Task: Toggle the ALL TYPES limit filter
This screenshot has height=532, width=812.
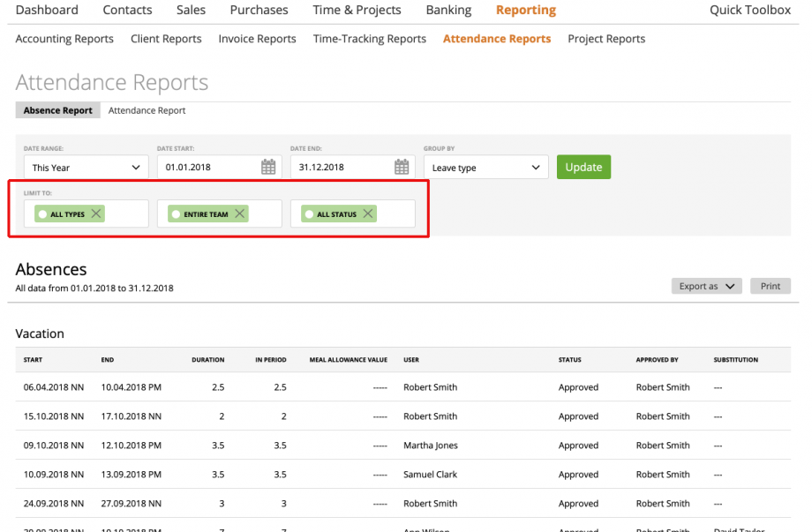Action: pyautogui.click(x=66, y=214)
